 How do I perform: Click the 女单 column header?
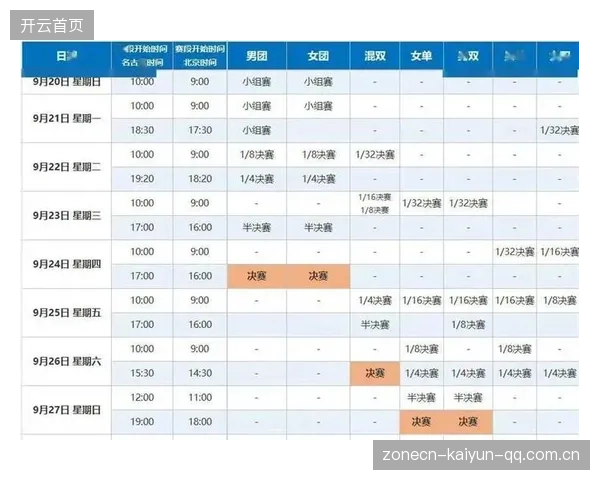[421, 56]
